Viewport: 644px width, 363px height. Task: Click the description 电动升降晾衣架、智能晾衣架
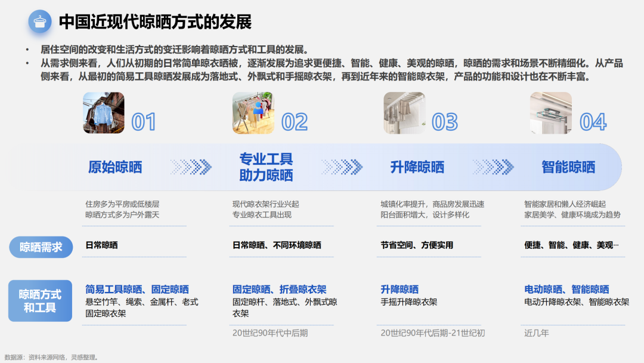[x=577, y=302]
